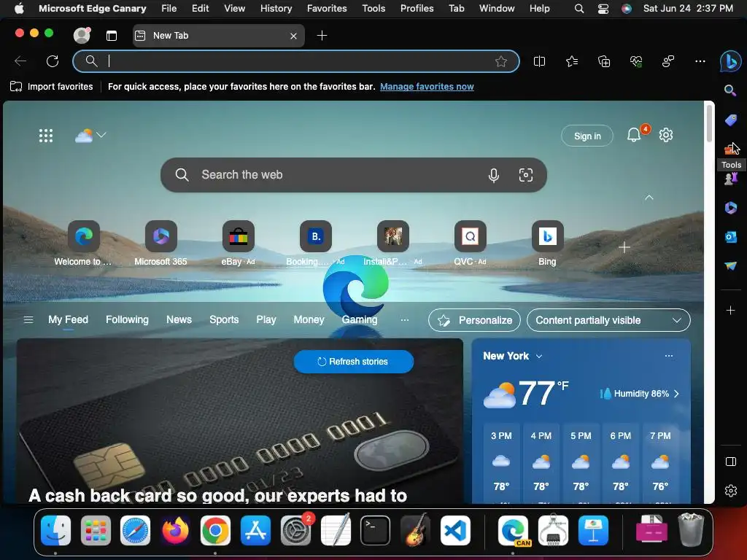Open visual search camera icon
The height and width of the screenshot is (560, 747).
(525, 175)
